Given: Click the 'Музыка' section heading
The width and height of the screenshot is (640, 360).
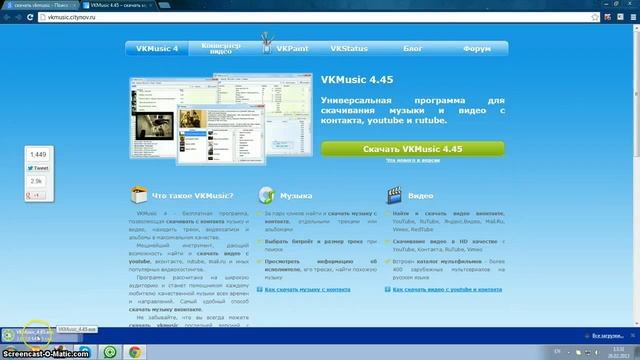Looking at the screenshot, I should pos(296,196).
